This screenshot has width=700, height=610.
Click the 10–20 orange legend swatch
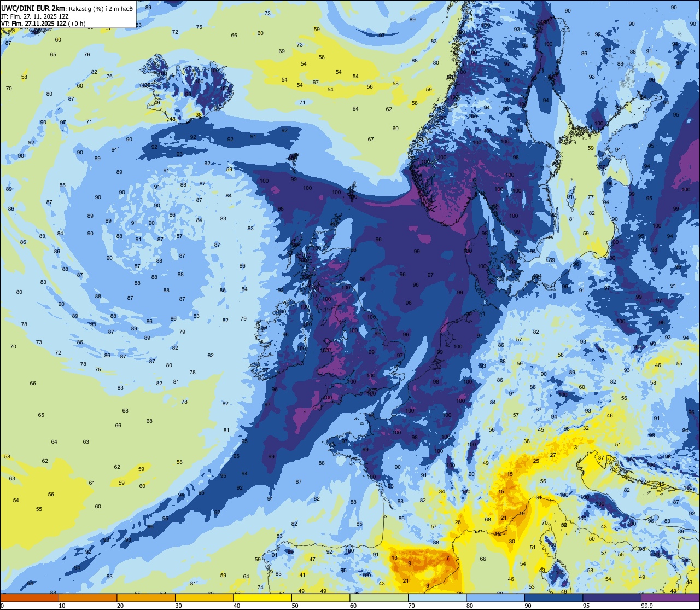pyautogui.click(x=87, y=597)
